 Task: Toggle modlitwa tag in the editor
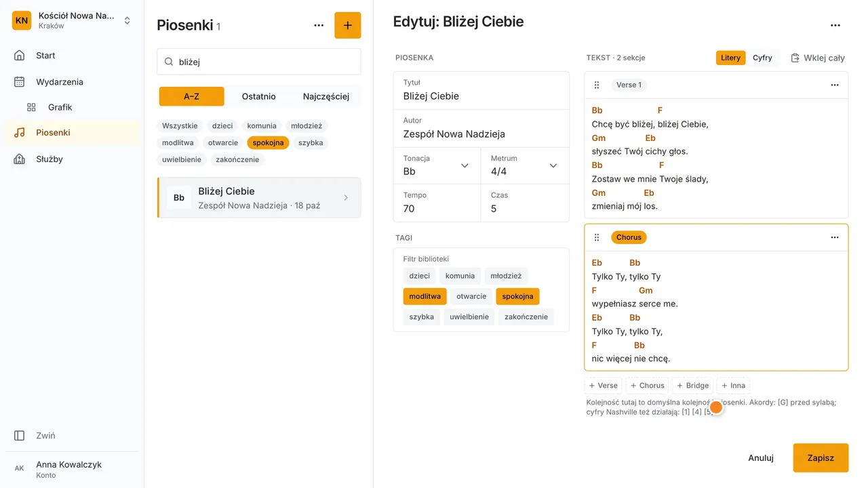coord(425,296)
